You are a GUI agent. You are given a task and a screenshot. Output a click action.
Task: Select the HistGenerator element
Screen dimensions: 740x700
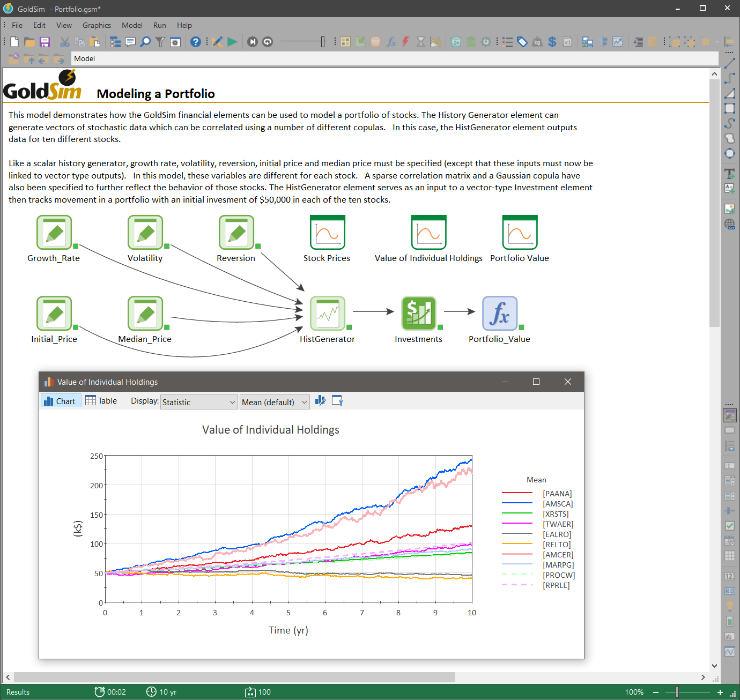pos(328,313)
